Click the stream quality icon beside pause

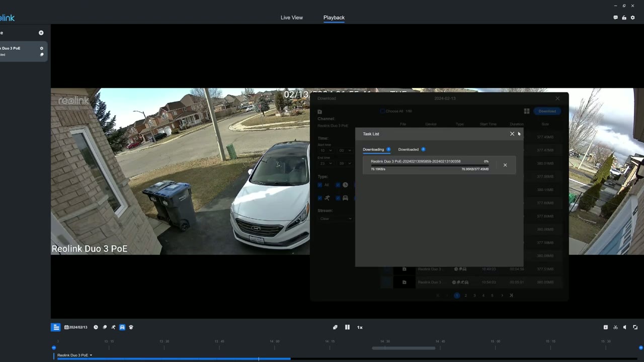pyautogui.click(x=335, y=327)
